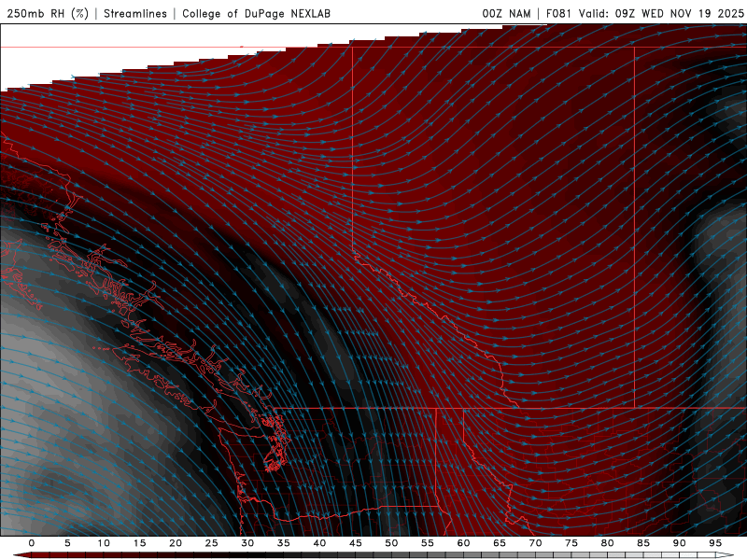This screenshot has height=560, width=747.
Task: Click the "00Z NAM" model run label
Action: click(x=506, y=13)
